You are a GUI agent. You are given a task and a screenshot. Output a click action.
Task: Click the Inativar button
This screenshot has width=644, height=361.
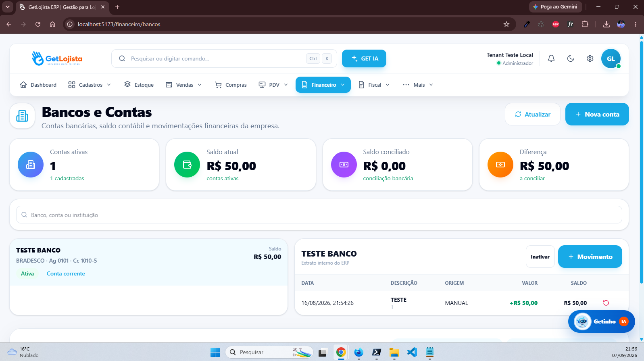click(540, 257)
